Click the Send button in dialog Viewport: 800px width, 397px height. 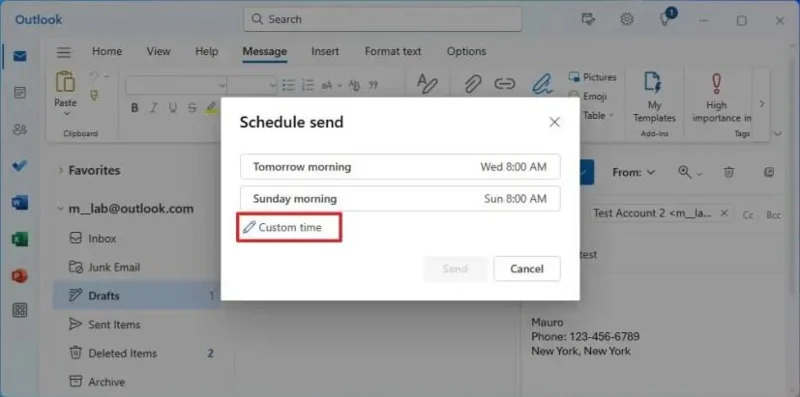pos(455,269)
